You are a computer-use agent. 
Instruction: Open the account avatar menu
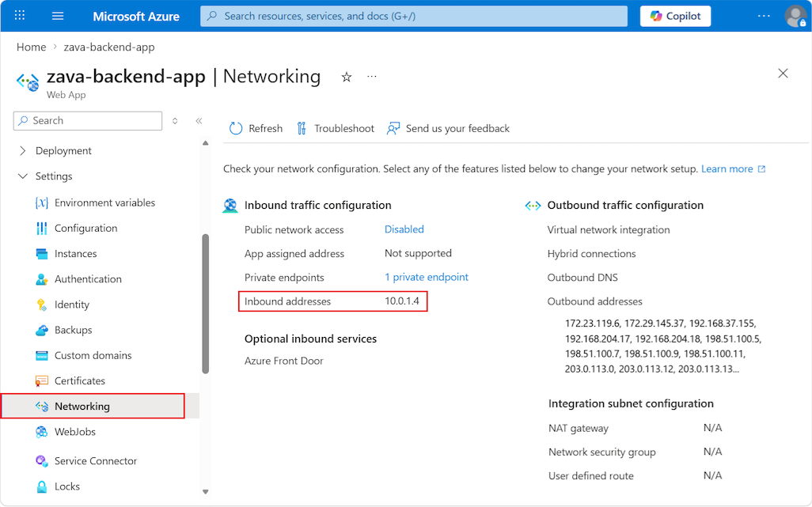point(795,16)
